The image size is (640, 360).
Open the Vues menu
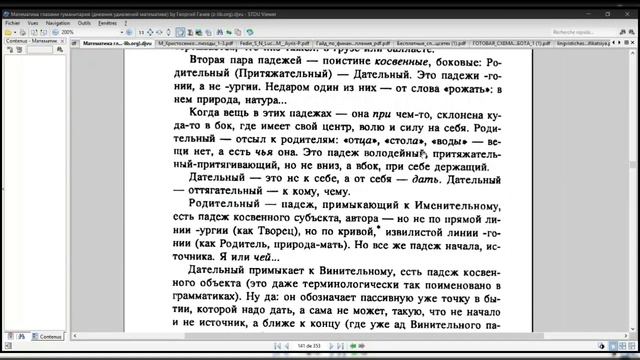(33, 23)
